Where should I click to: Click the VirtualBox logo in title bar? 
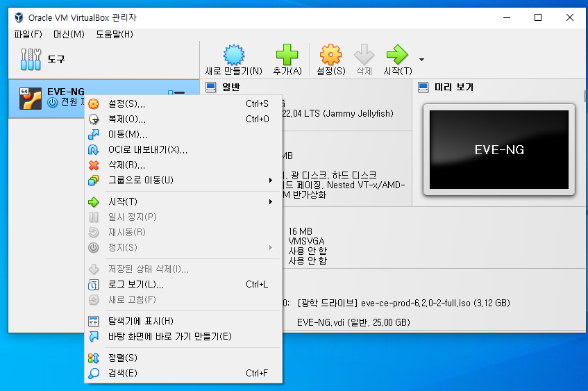pos(19,17)
